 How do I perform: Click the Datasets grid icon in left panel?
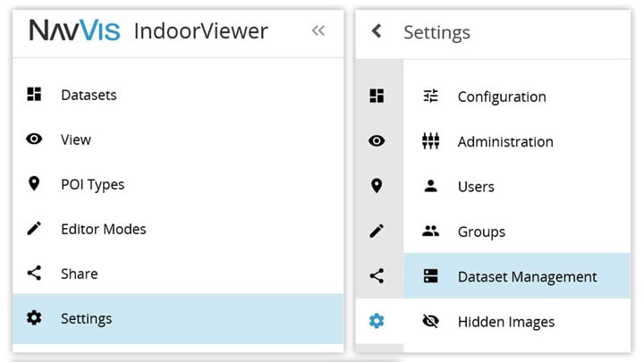tap(34, 94)
